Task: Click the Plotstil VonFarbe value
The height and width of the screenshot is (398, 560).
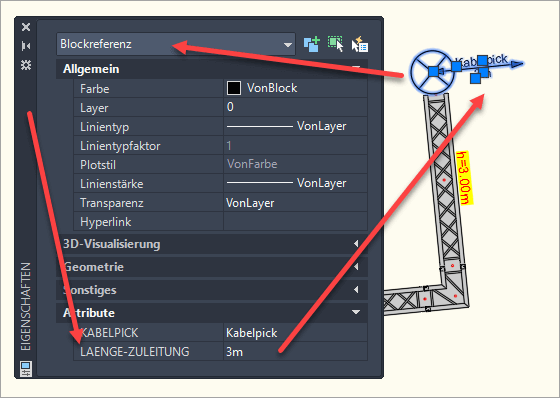Action: pos(252,164)
